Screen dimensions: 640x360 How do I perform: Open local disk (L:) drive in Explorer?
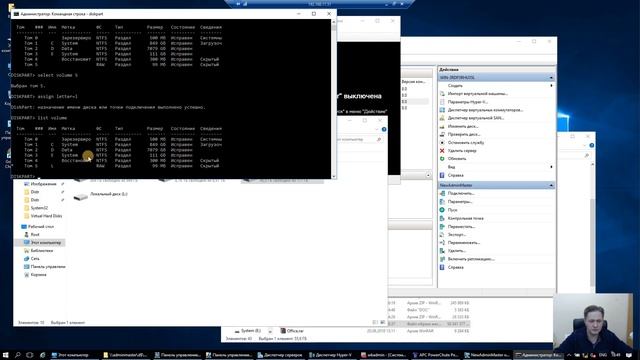(x=100, y=196)
